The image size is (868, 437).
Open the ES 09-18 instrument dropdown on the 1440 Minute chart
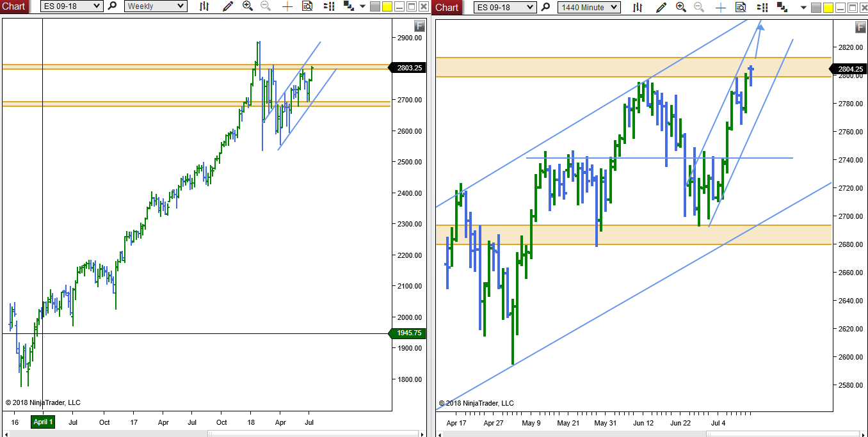505,7
